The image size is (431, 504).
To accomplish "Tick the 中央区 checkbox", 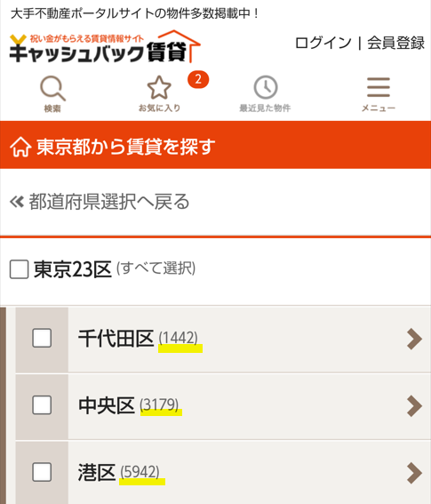I will 42,404.
